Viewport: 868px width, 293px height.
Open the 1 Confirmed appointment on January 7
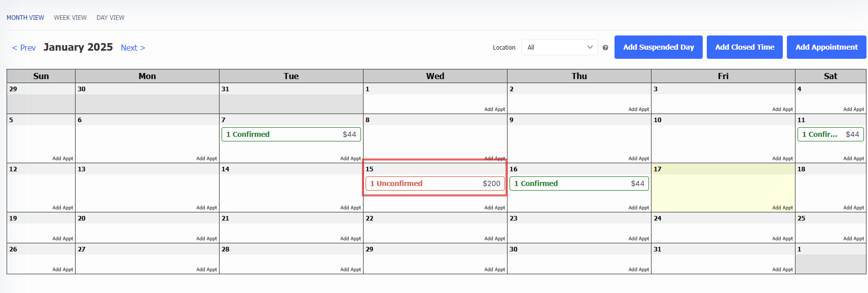point(291,134)
